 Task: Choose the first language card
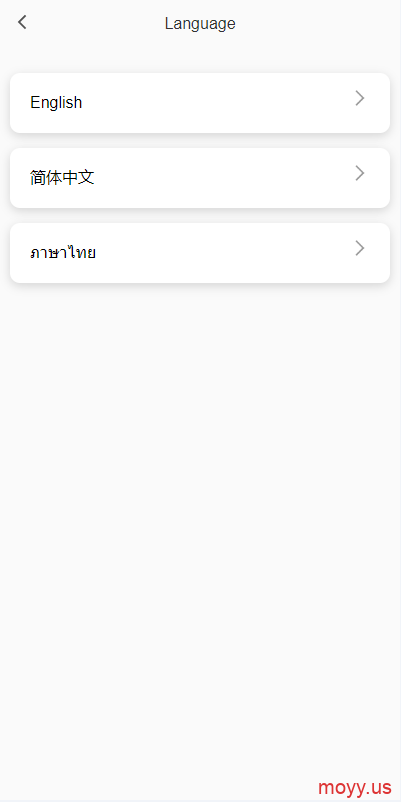click(x=200, y=103)
